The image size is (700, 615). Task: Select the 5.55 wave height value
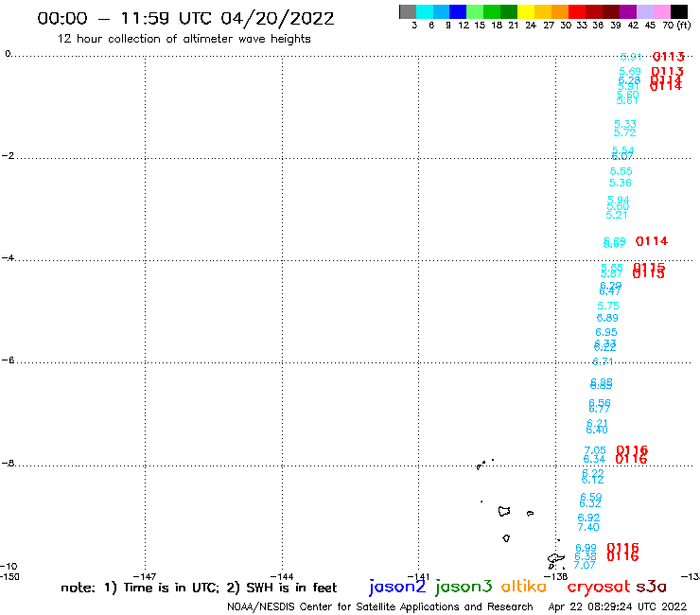pyautogui.click(x=621, y=171)
